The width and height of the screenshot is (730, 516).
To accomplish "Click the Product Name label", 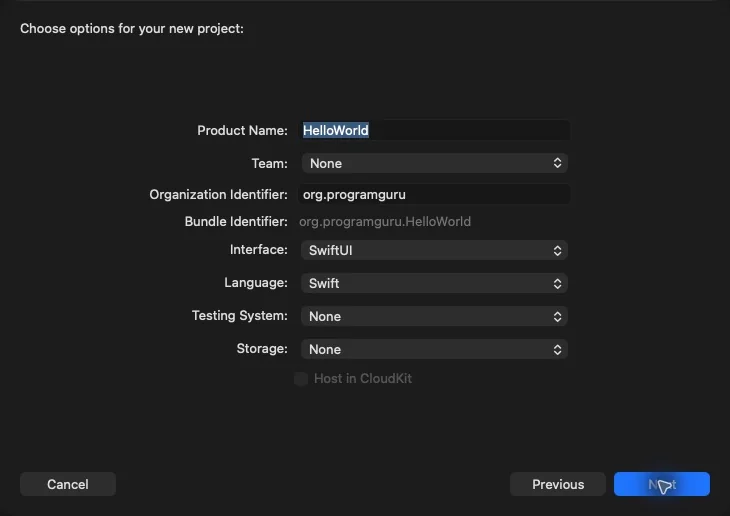I will click(x=242, y=130).
